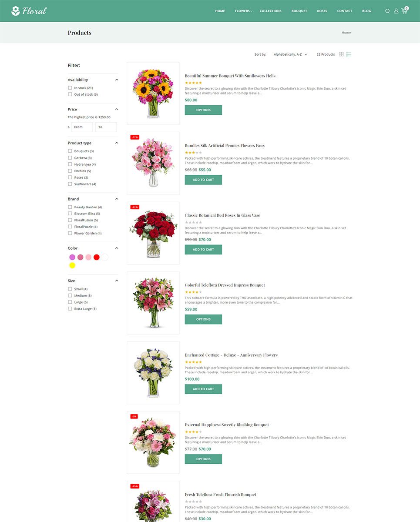Check the In stock filter

click(70, 88)
